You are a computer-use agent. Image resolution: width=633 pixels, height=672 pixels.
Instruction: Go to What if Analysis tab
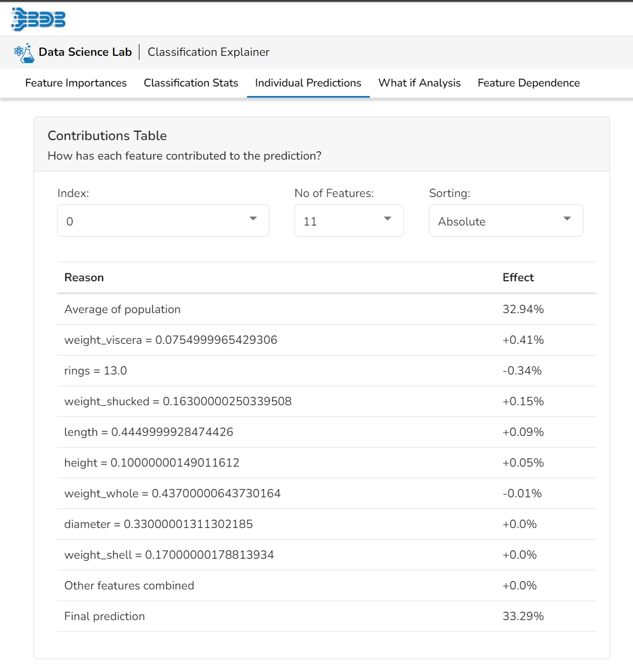click(x=419, y=83)
